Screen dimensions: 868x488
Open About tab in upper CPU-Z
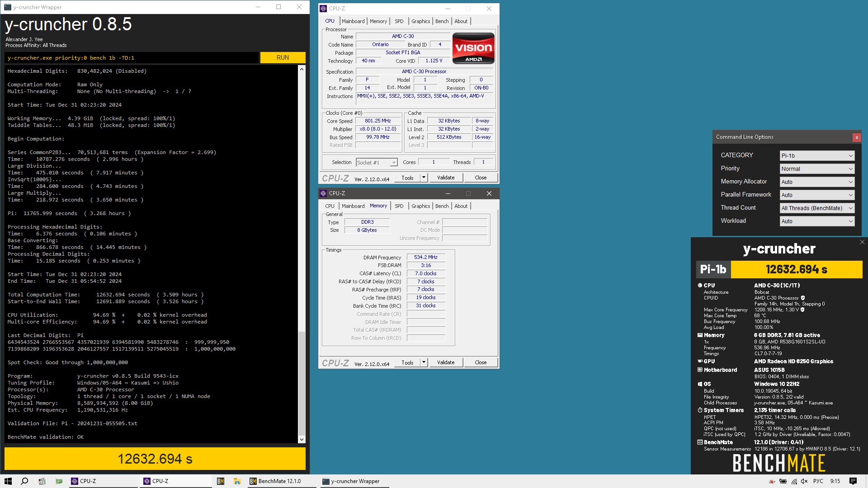point(461,21)
